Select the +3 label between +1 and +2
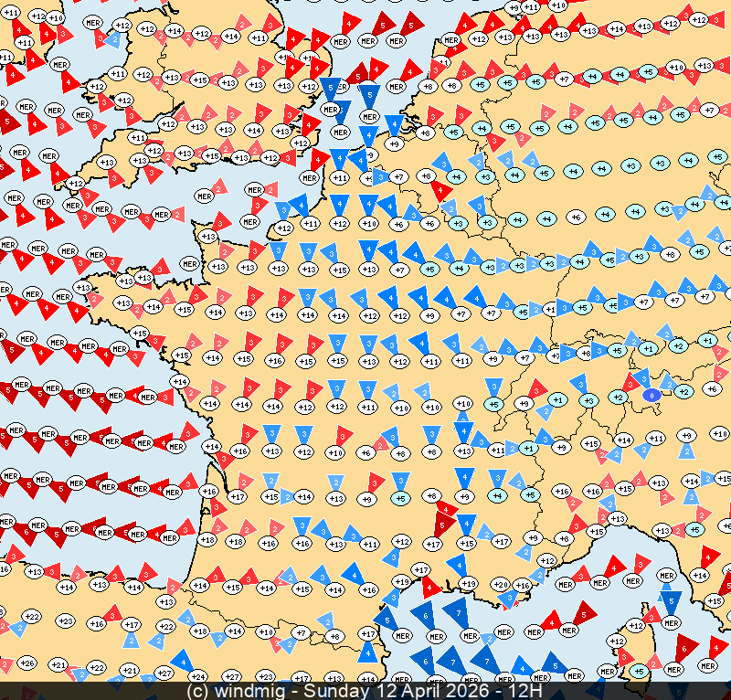The width and height of the screenshot is (731, 700). pyautogui.click(x=589, y=400)
